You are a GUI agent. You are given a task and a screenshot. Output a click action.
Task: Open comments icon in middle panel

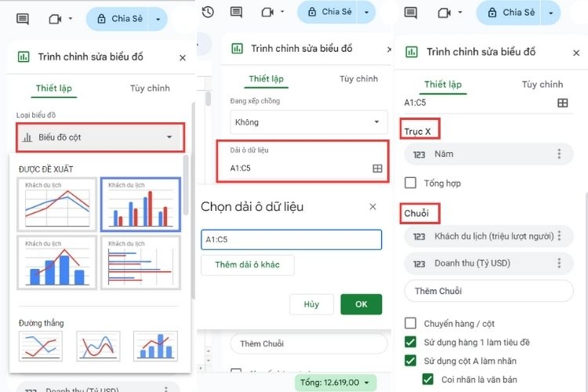tap(236, 12)
